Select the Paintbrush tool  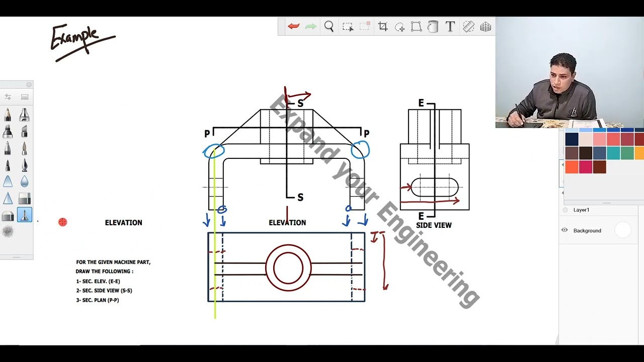click(24, 148)
